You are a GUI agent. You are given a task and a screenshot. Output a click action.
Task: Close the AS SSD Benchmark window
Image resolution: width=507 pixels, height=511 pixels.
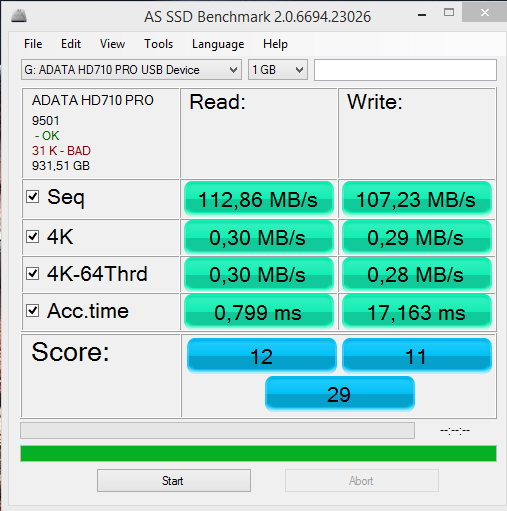484,13
